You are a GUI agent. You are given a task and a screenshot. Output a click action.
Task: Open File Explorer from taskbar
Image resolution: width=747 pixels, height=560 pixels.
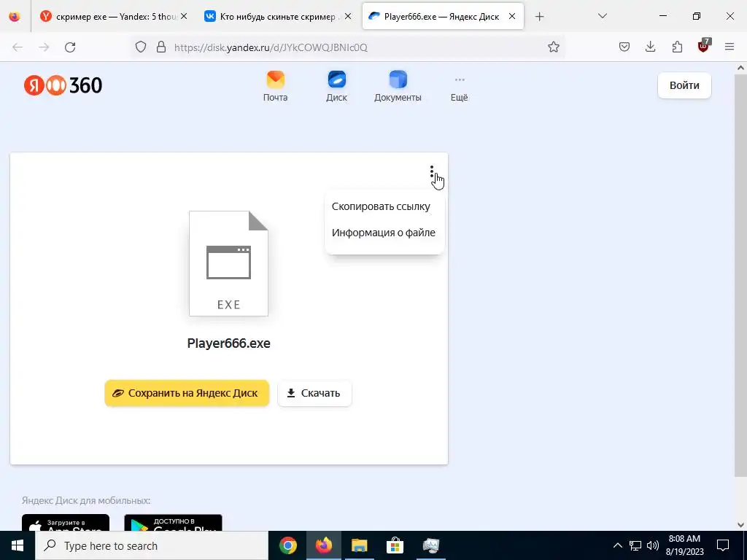(359, 545)
